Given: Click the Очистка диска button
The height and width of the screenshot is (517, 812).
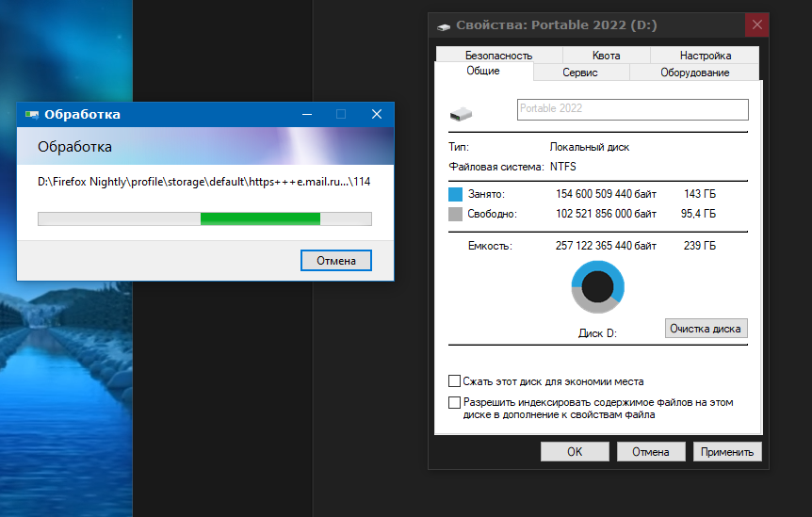Looking at the screenshot, I should pos(706,329).
